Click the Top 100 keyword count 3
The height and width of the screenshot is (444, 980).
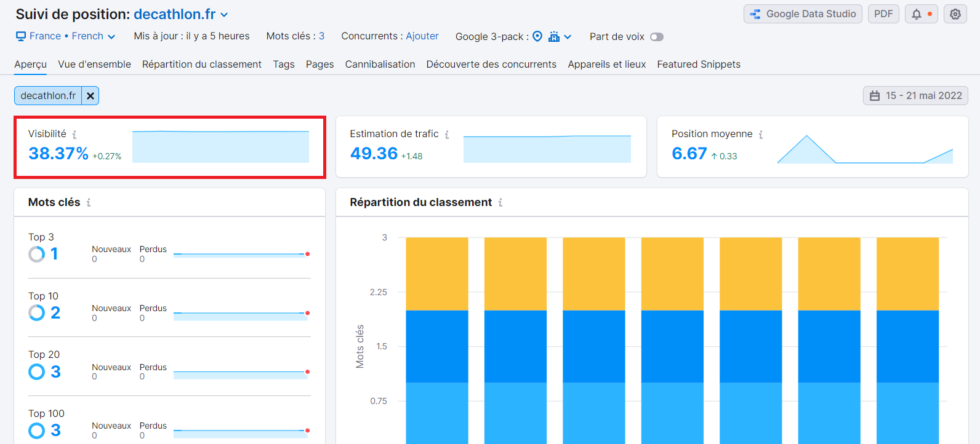tap(55, 430)
